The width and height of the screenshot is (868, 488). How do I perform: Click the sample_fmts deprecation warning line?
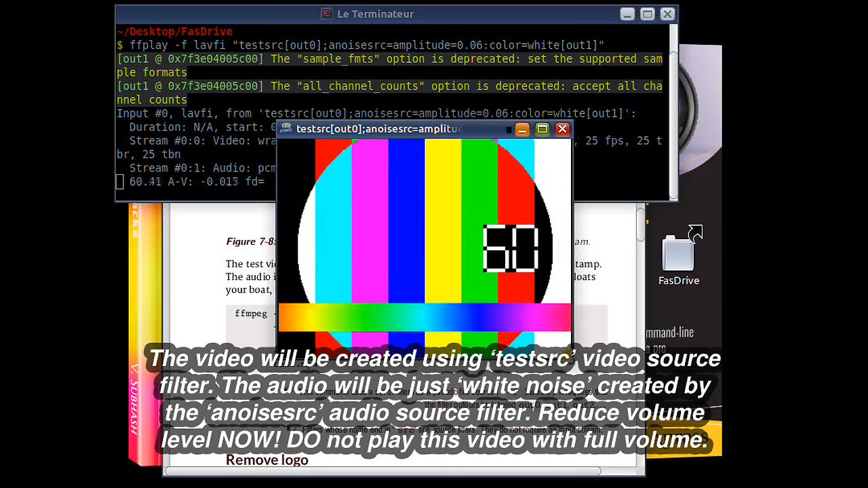(389, 66)
